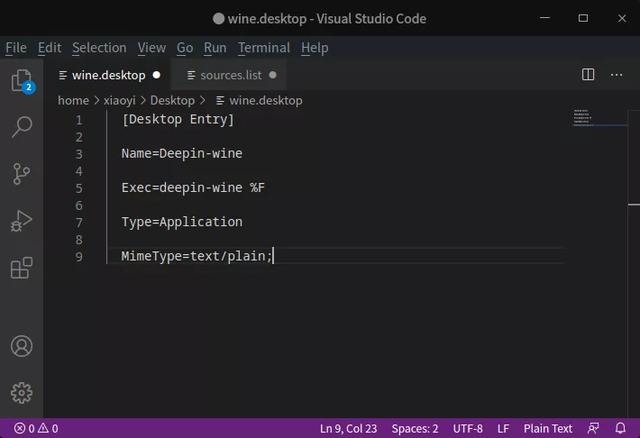Open the Extensions view icon
The width and height of the screenshot is (640, 438).
(22, 268)
